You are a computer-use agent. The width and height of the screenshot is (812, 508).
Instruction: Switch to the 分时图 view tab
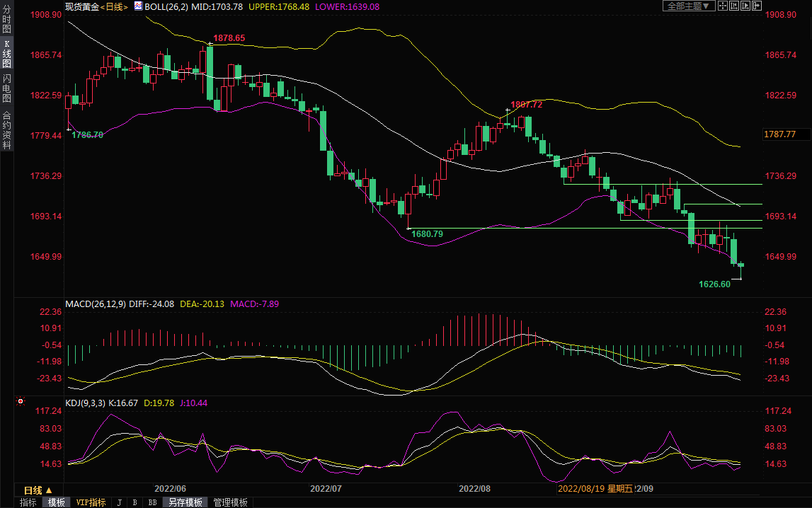[x=6, y=20]
